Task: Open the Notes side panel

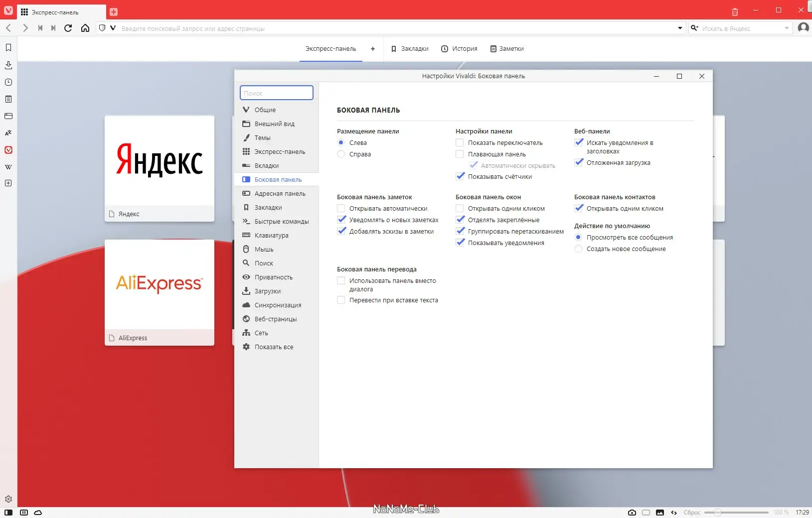Action: pos(8,99)
